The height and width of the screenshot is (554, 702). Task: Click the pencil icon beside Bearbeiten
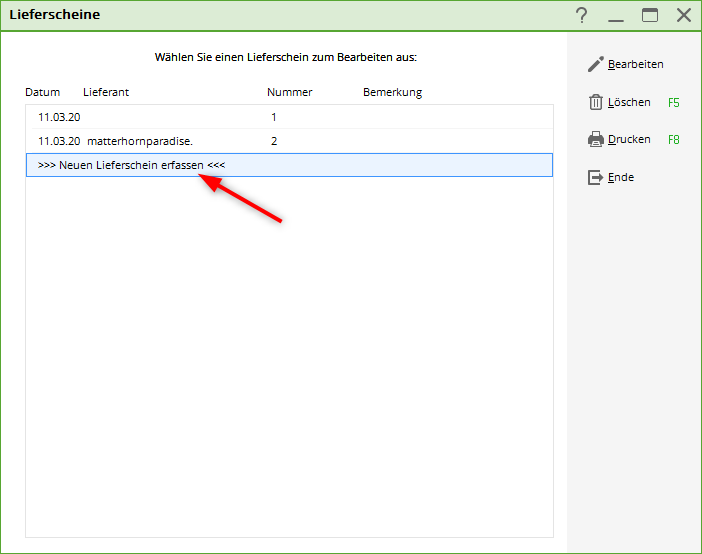coord(596,65)
